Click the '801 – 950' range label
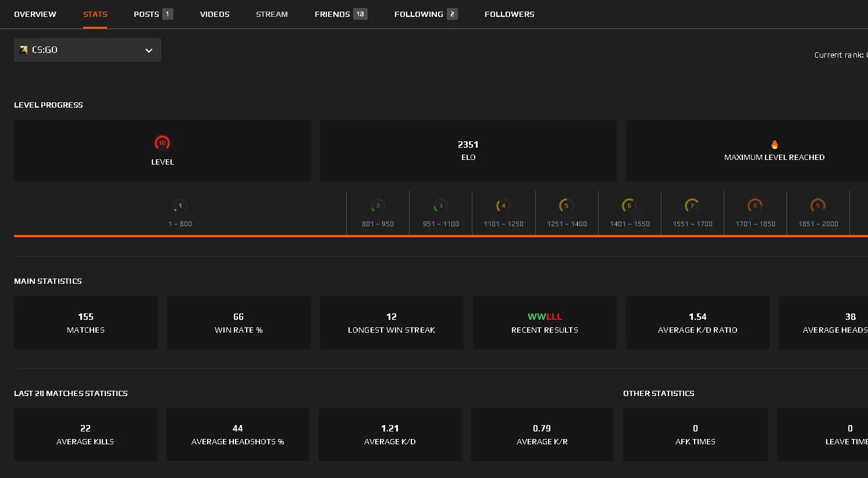 pos(378,224)
